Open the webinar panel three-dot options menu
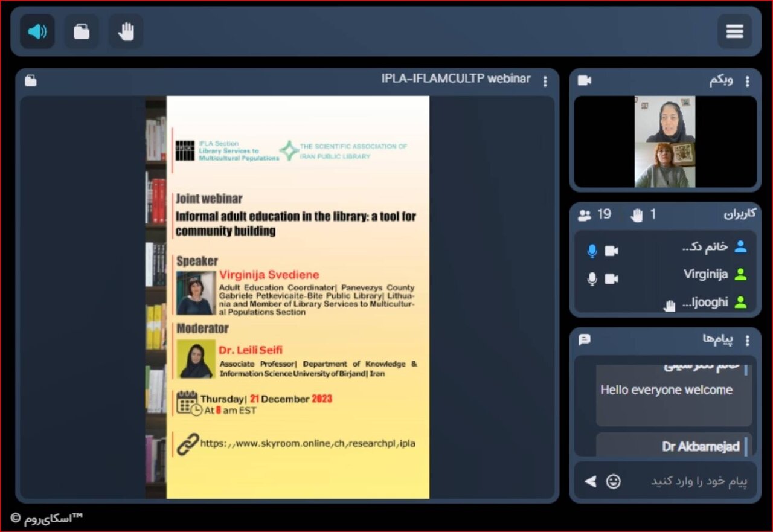 (545, 81)
